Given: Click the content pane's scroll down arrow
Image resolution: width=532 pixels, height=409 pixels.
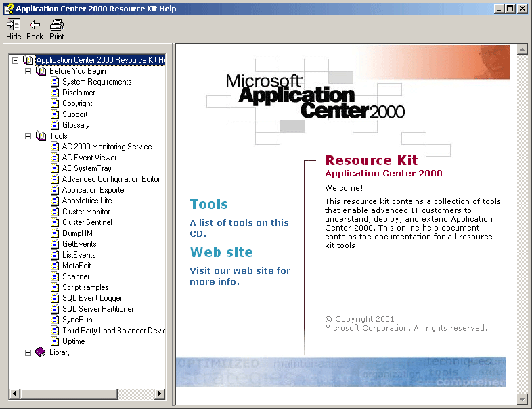Looking at the screenshot, I should (523, 400).
